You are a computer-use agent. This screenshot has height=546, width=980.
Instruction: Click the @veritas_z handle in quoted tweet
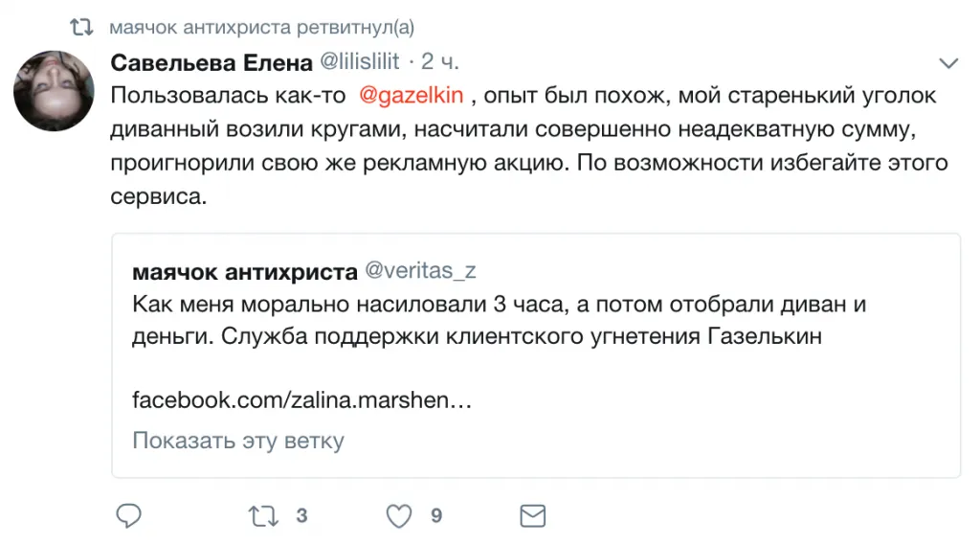(420, 271)
